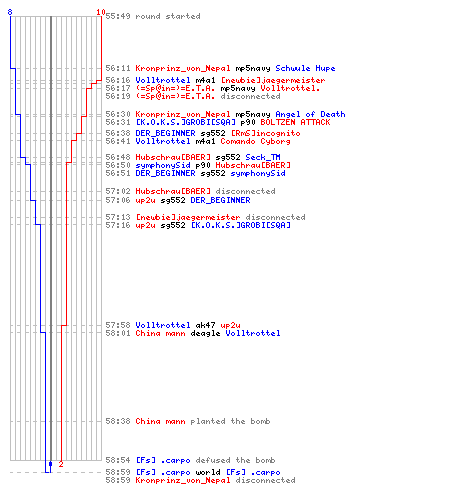This screenshot has width=450, height=500.
Task: Click the red team count 10
Action: point(101,12)
